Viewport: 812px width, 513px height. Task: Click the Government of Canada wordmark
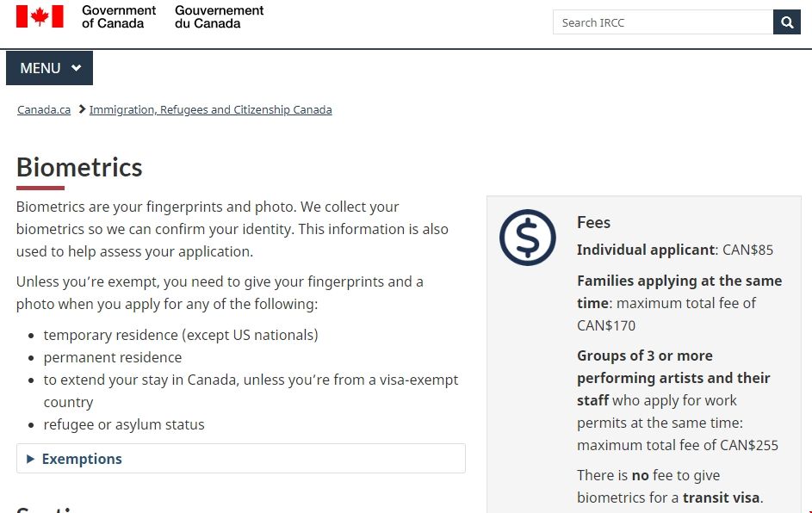(x=119, y=16)
